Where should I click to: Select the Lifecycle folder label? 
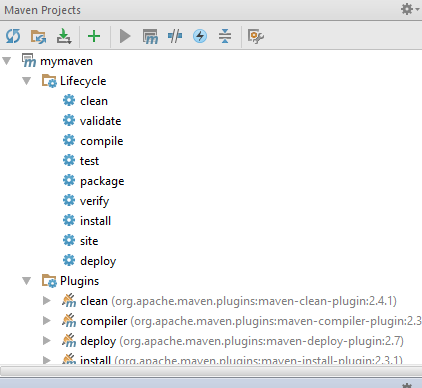pyautogui.click(x=83, y=81)
